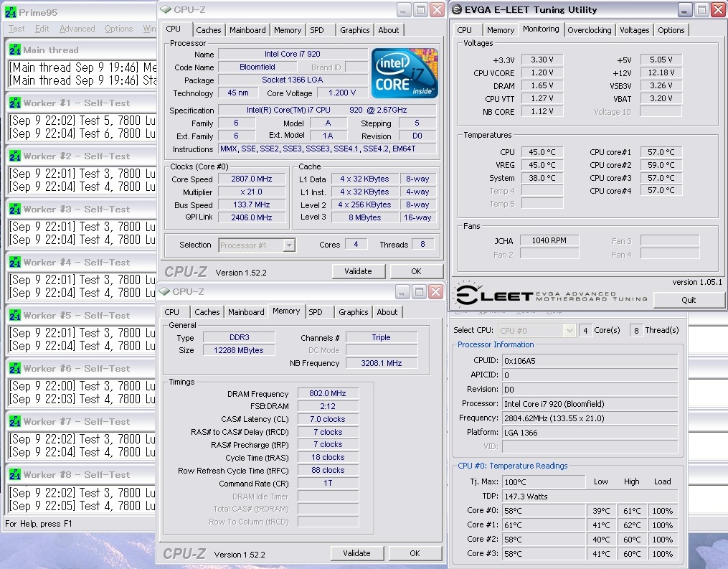Click the CPU core#2 temperature 59.0 °C
728x569 pixels.
point(661,165)
